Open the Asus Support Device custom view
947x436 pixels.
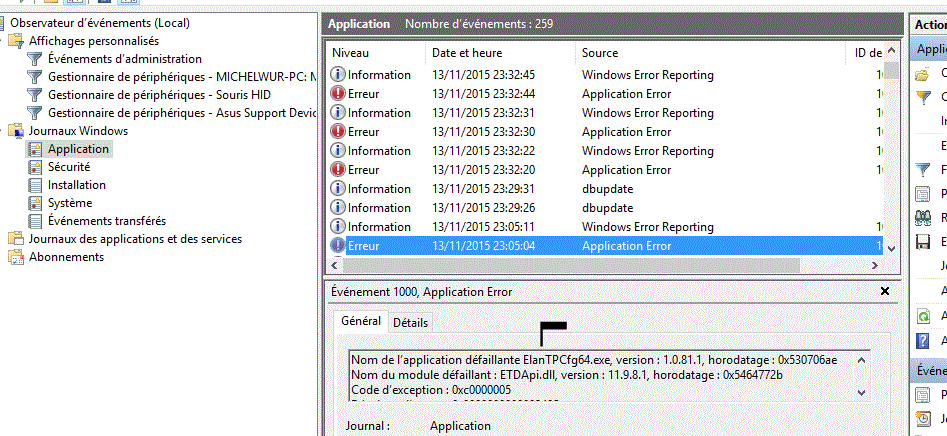tap(182, 113)
